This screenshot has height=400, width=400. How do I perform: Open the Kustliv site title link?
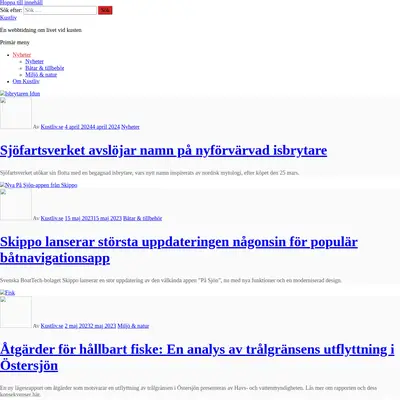pos(8,18)
